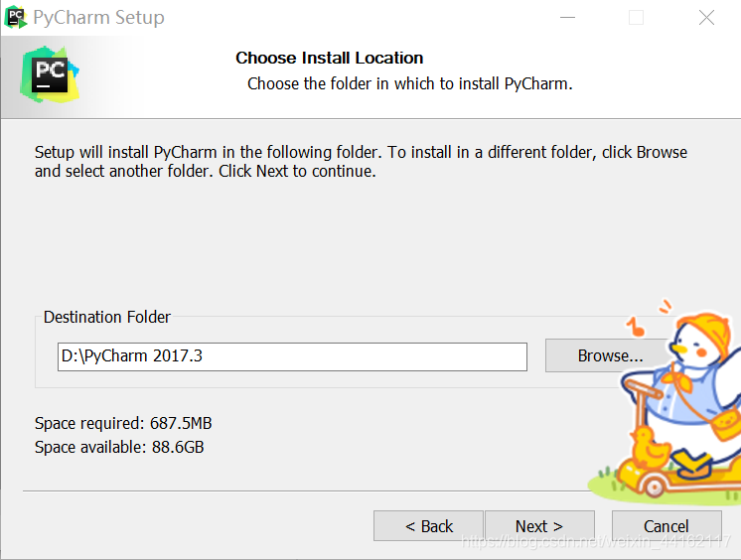This screenshot has width=741, height=560.
Task: Focus the Destination Folder path field
Action: (292, 356)
